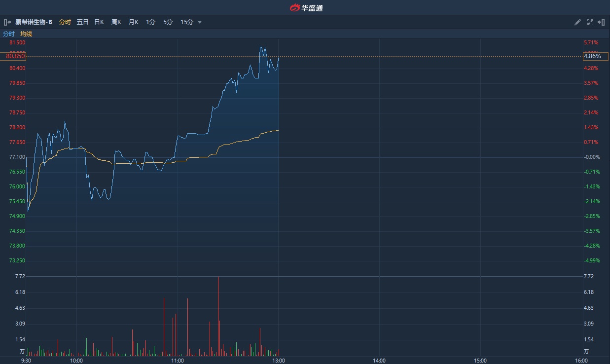Choose the 1分 one-minute interval
Viewport: 610px width, 364px height.
tap(150, 22)
